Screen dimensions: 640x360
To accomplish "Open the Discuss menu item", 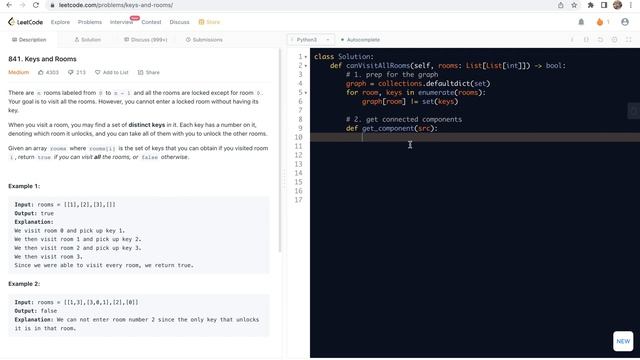I will (180, 22).
